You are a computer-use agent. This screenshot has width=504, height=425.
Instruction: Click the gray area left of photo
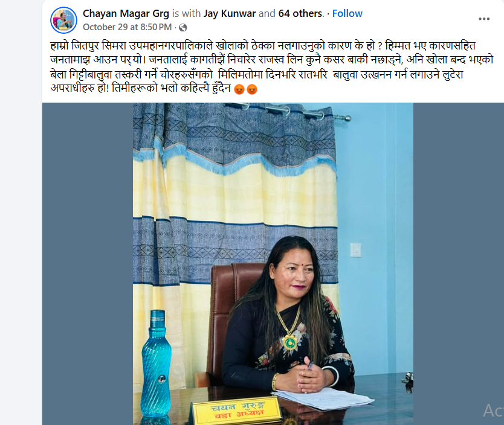tap(88, 264)
